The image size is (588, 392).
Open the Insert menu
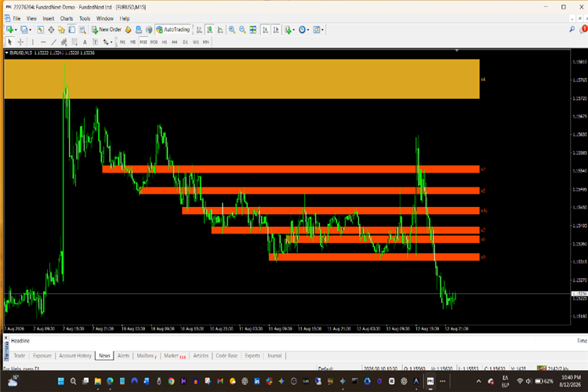coord(49,18)
